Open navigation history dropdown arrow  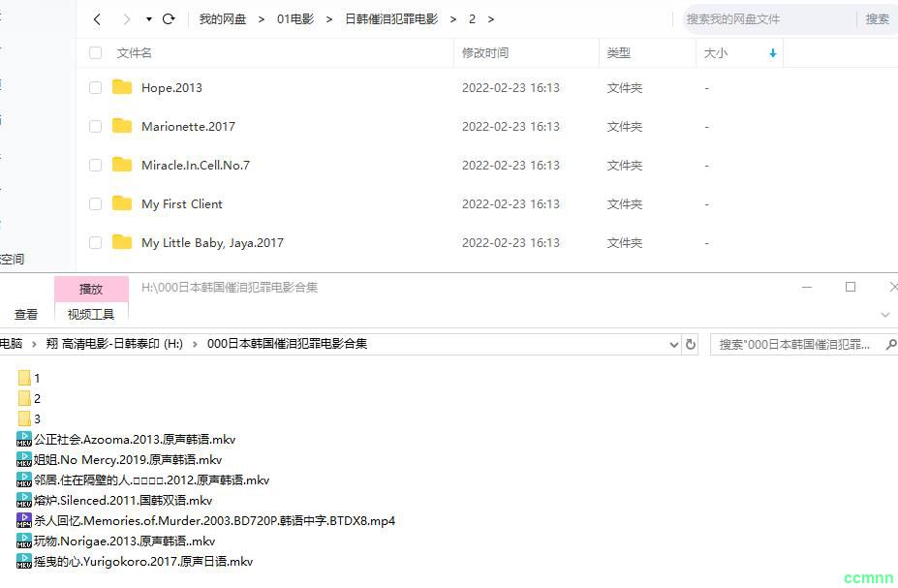[148, 19]
